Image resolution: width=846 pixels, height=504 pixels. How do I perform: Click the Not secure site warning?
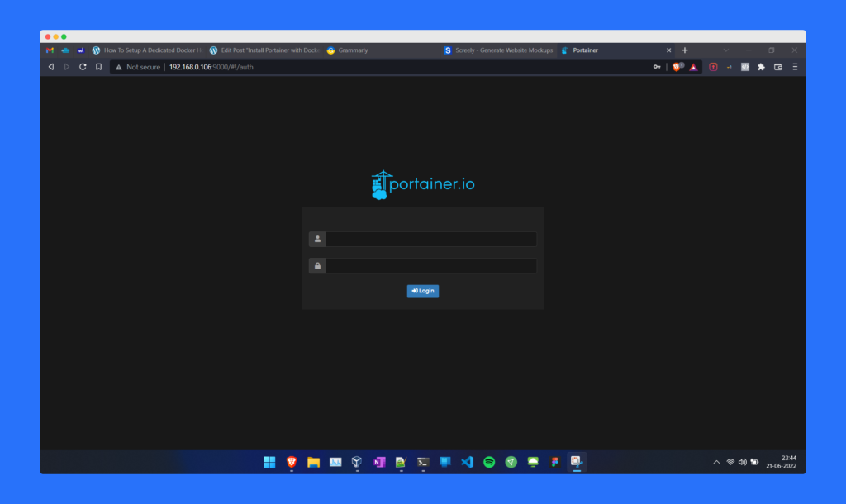point(138,67)
